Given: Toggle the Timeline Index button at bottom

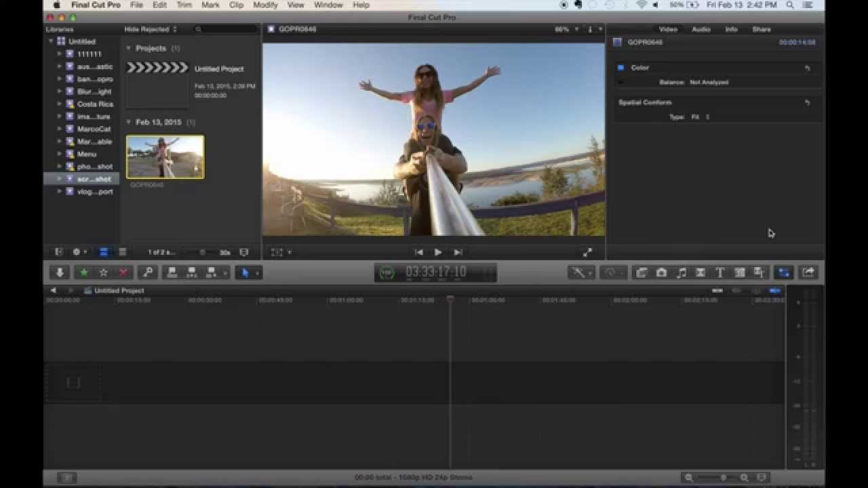Looking at the screenshot, I should pyautogui.click(x=66, y=478).
